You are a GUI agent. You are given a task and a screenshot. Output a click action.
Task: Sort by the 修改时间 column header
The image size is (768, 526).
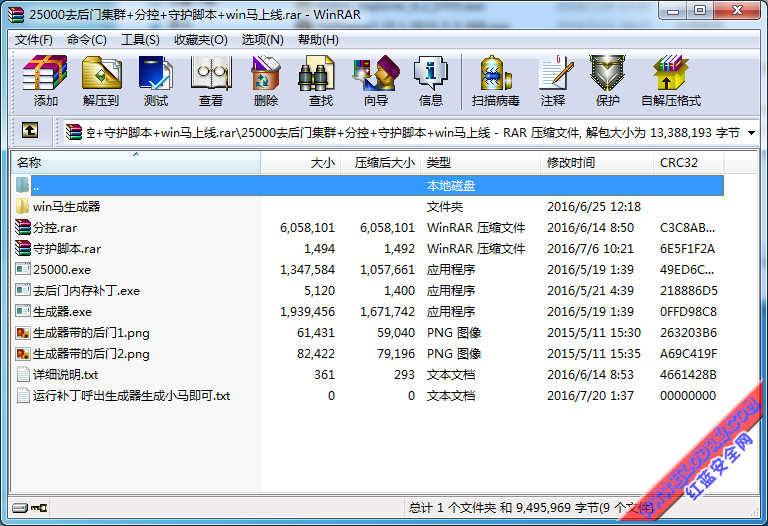click(x=597, y=163)
